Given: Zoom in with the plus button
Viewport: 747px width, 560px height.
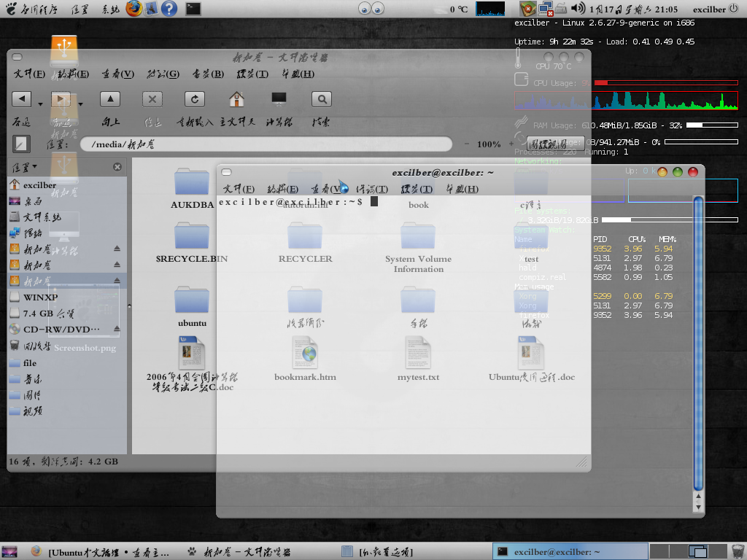Looking at the screenshot, I should [x=511, y=144].
